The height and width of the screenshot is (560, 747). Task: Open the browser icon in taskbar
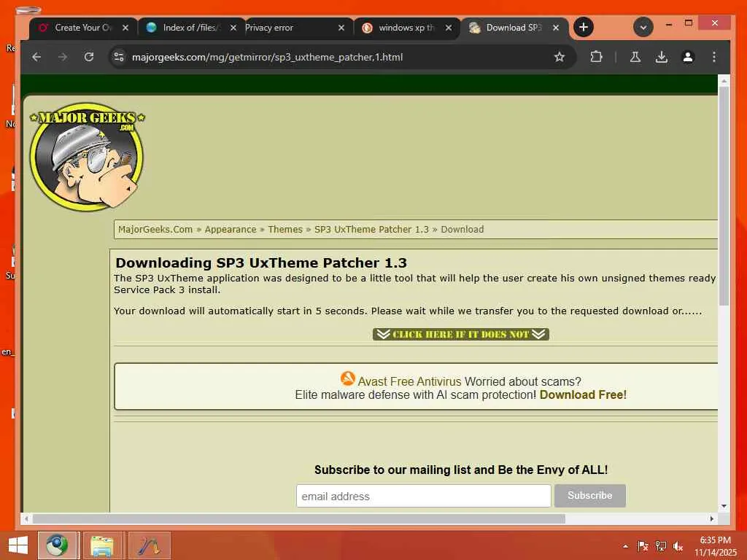click(x=57, y=545)
